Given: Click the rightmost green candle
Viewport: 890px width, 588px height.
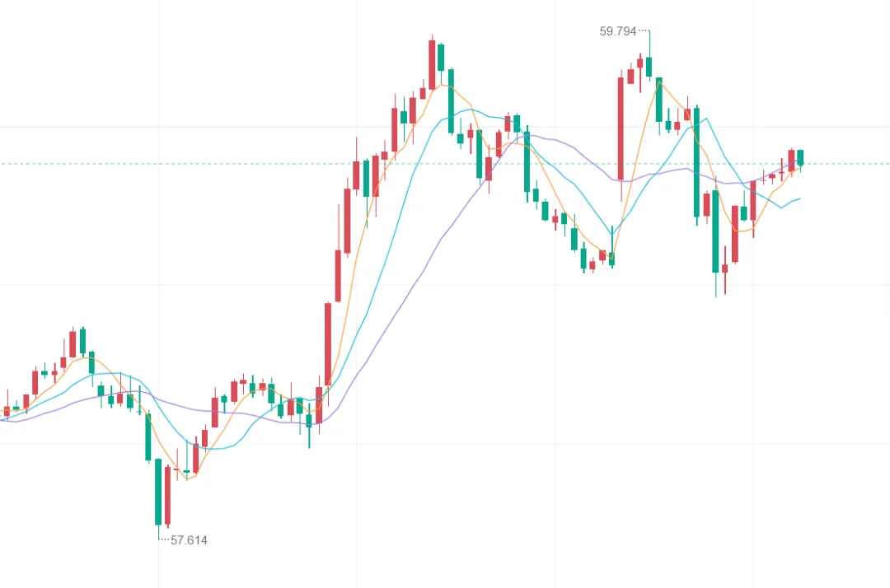Looking at the screenshot, I should tap(800, 157).
